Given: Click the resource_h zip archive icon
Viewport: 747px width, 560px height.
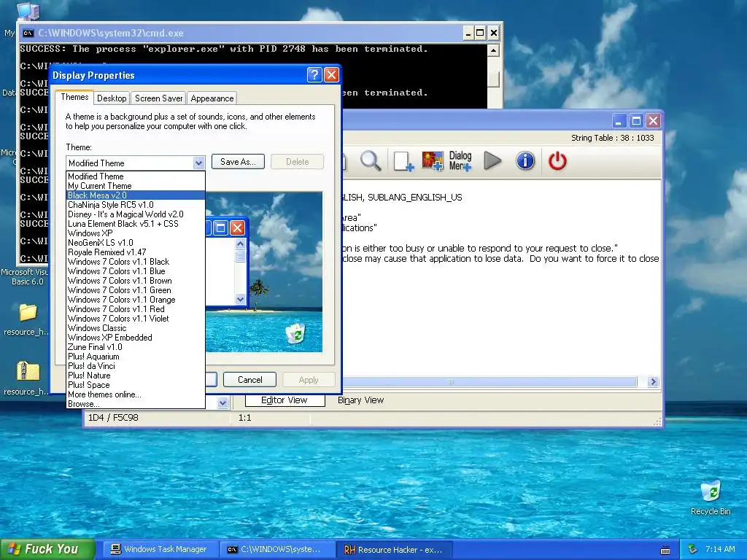Looking at the screenshot, I should 28,371.
